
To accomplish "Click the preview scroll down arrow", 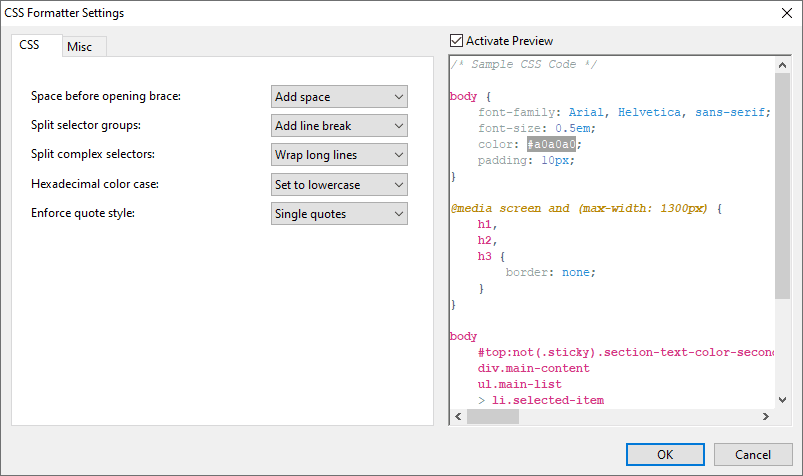I will click(x=783, y=400).
